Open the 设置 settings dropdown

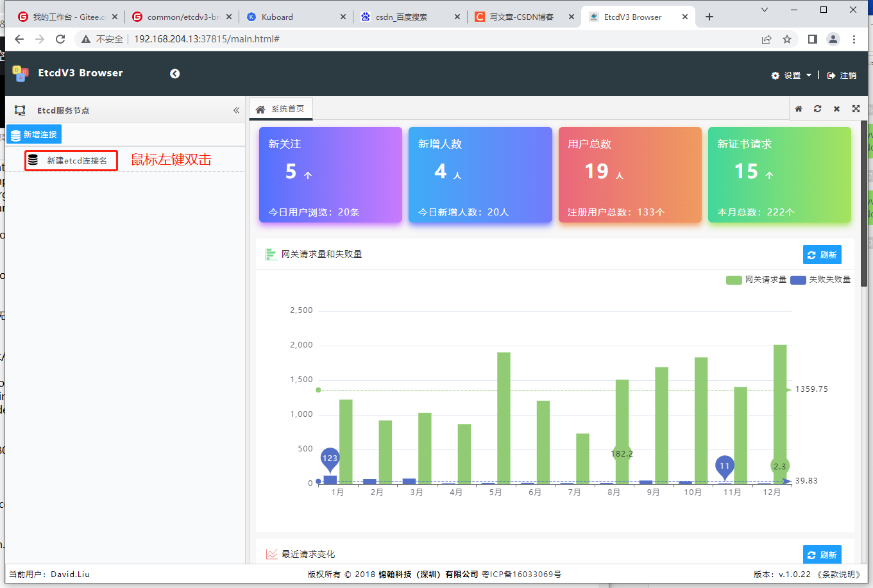coord(792,75)
